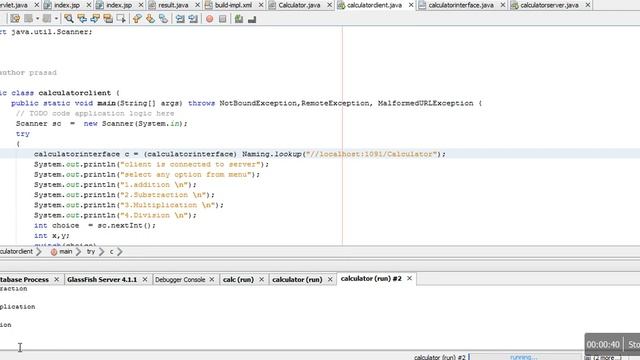Viewport: 640px width, 360px height.
Task: Click the main breadcrumb item
Action: click(x=61, y=252)
